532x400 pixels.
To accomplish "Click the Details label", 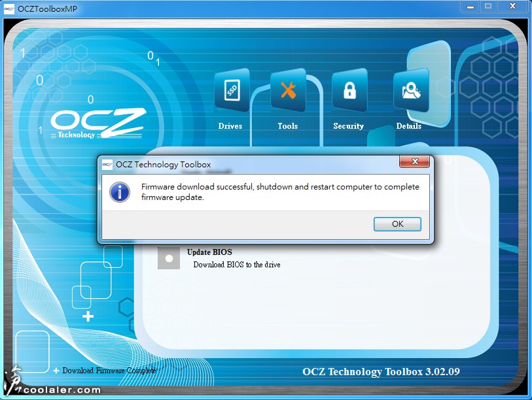I will (409, 126).
